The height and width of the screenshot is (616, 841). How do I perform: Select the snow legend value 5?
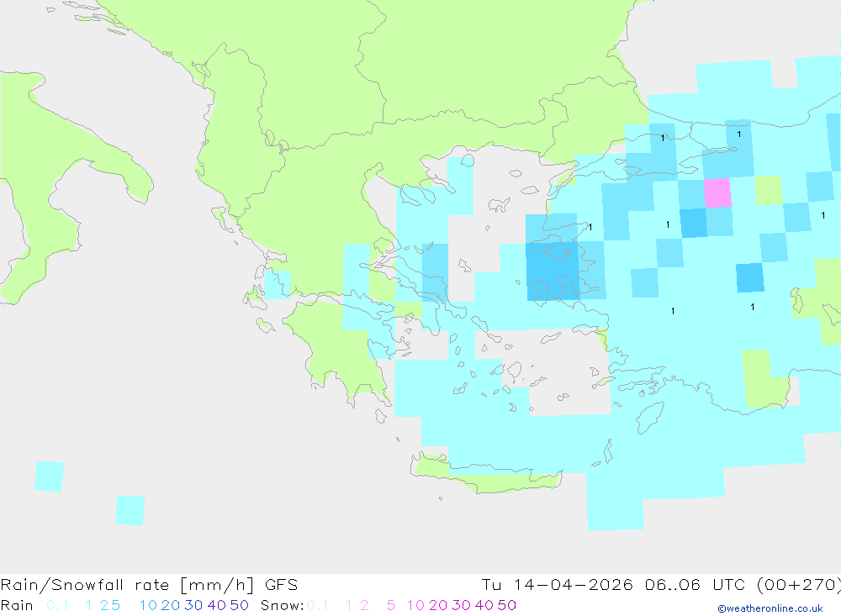point(391,605)
